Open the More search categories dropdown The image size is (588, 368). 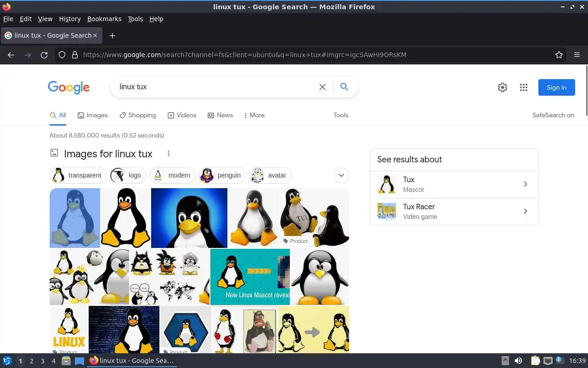254,115
